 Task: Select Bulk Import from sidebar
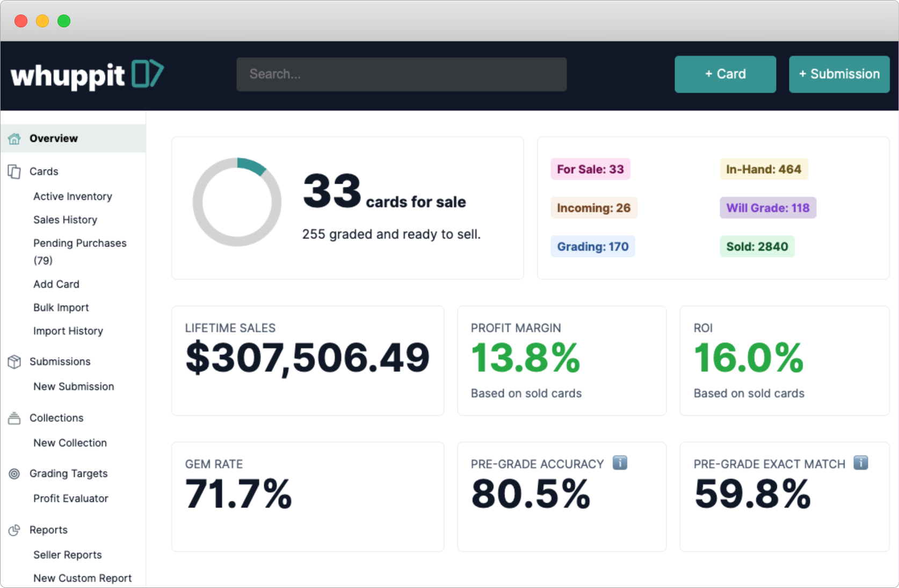coord(61,308)
